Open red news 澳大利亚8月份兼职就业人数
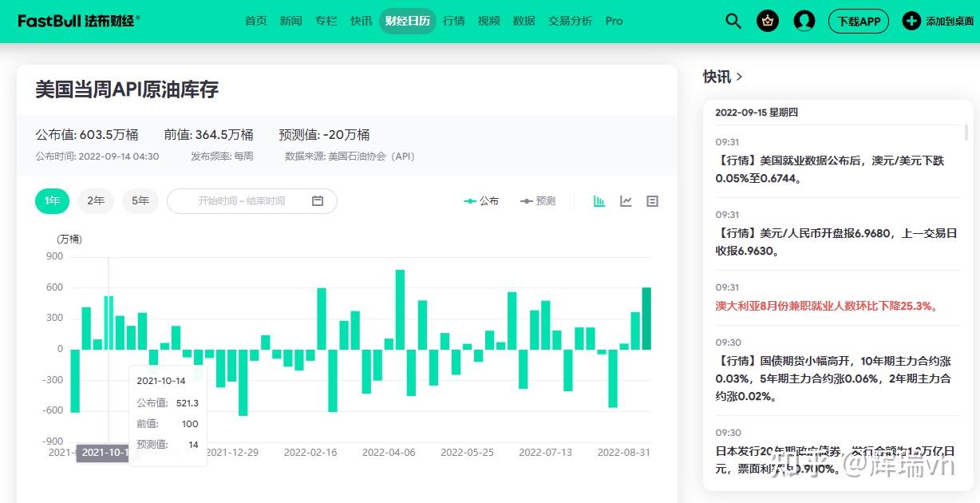Image resolution: width=980 pixels, height=503 pixels. (827, 306)
